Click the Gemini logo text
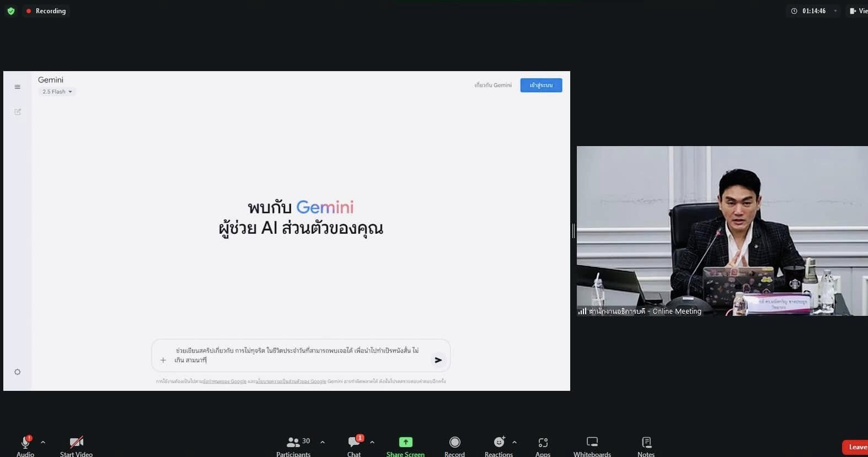Screen dimensions: 868x457 point(51,80)
